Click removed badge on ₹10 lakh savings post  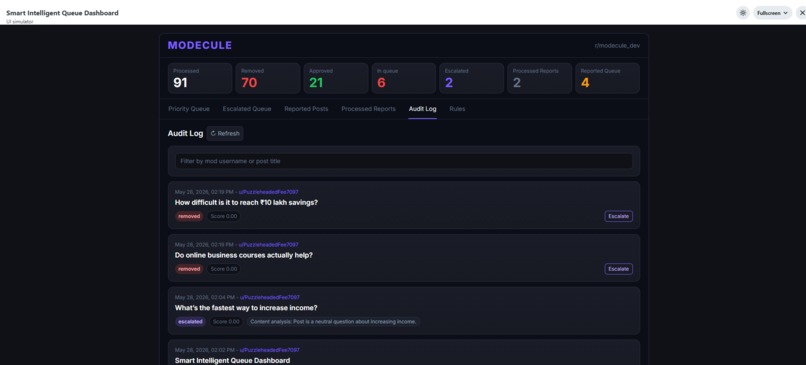(189, 216)
